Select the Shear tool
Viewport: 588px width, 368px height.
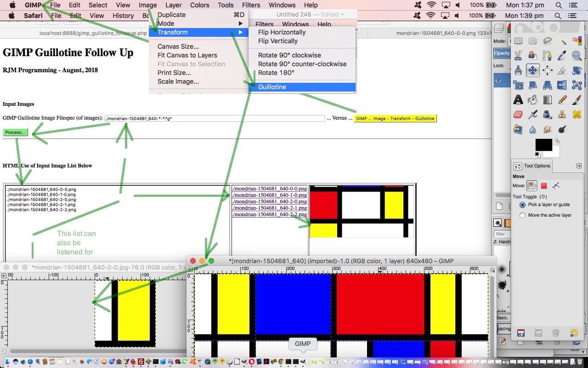pyautogui.click(x=532, y=85)
